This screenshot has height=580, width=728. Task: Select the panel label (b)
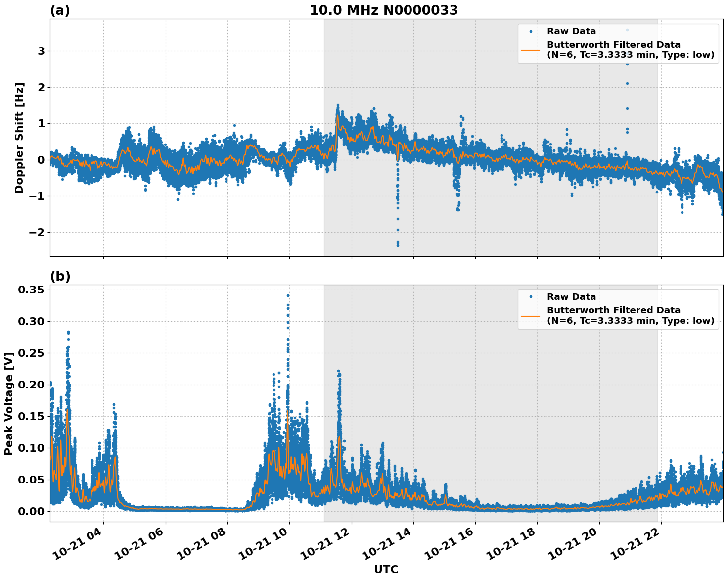(x=60, y=276)
